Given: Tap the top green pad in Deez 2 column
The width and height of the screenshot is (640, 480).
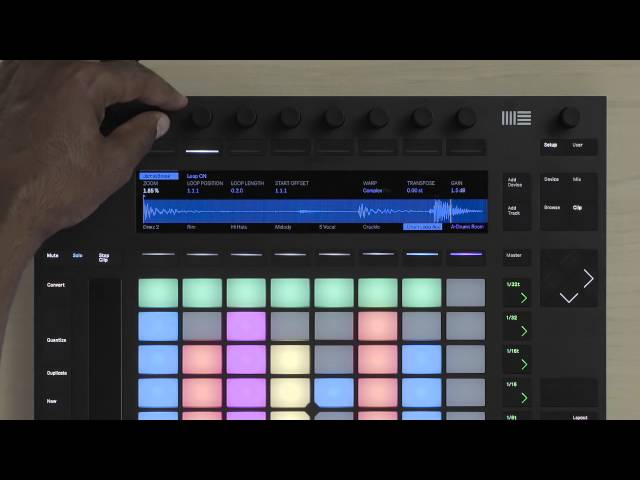Looking at the screenshot, I should (x=158, y=293).
